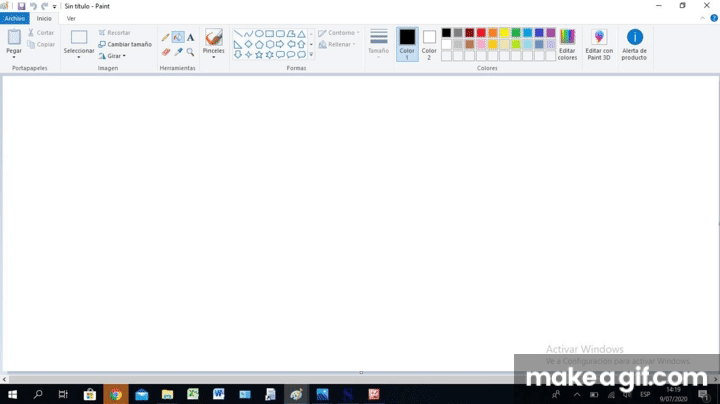Viewport: 720px width, 404px height.
Task: Select the Eraser tool
Action: click(166, 51)
